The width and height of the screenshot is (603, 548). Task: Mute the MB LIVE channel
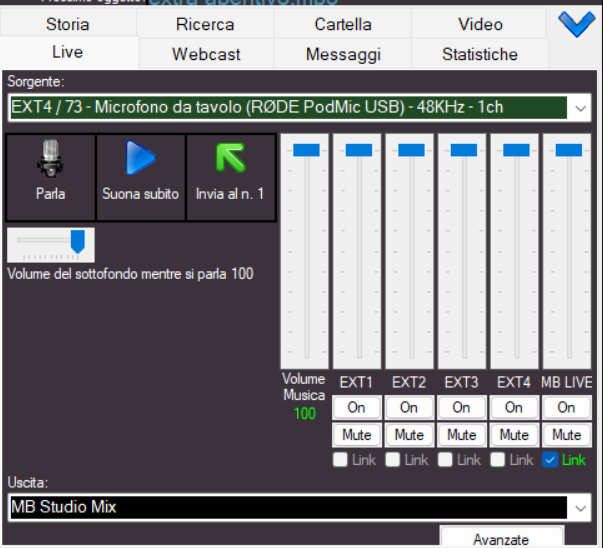(x=566, y=435)
